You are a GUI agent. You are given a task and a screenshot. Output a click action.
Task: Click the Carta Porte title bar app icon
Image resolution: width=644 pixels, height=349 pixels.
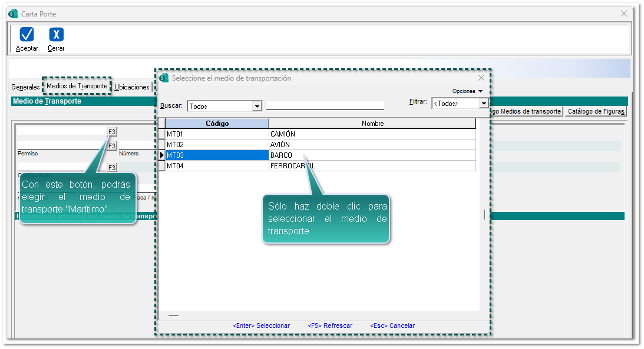[x=13, y=14]
